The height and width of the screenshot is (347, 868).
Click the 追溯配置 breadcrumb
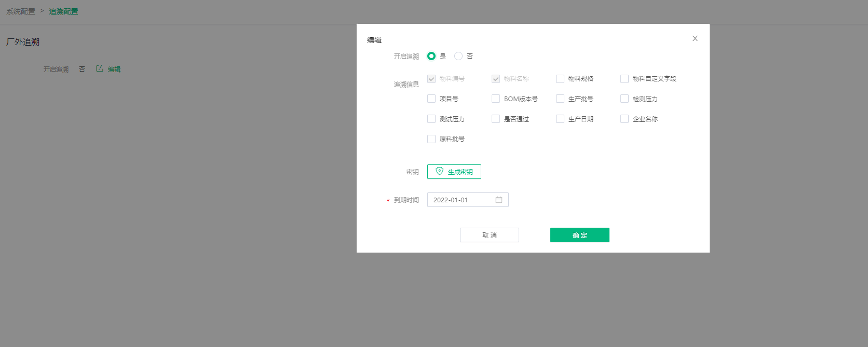63,11
